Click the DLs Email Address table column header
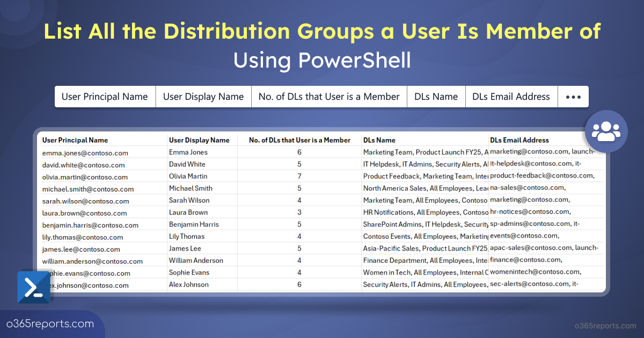This screenshot has height=338, width=644. click(x=519, y=140)
